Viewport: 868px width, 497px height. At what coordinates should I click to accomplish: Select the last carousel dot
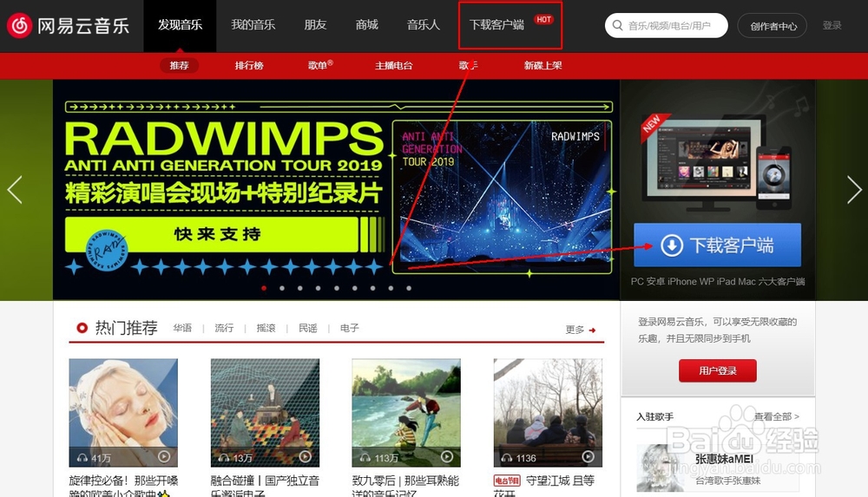tap(409, 288)
